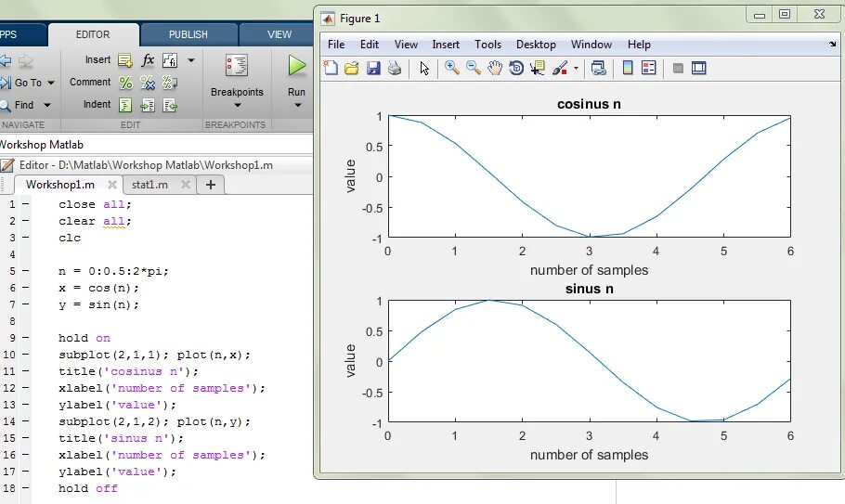Click the Decrease Indent icon
This screenshot has width=845, height=504.
[x=170, y=105]
